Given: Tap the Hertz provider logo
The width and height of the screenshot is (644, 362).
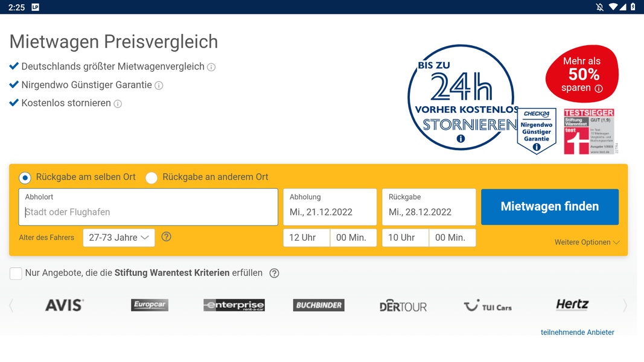Looking at the screenshot, I should [x=572, y=305].
